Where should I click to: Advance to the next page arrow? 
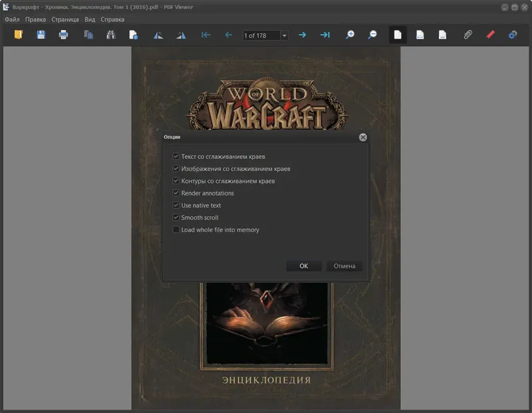pos(303,34)
